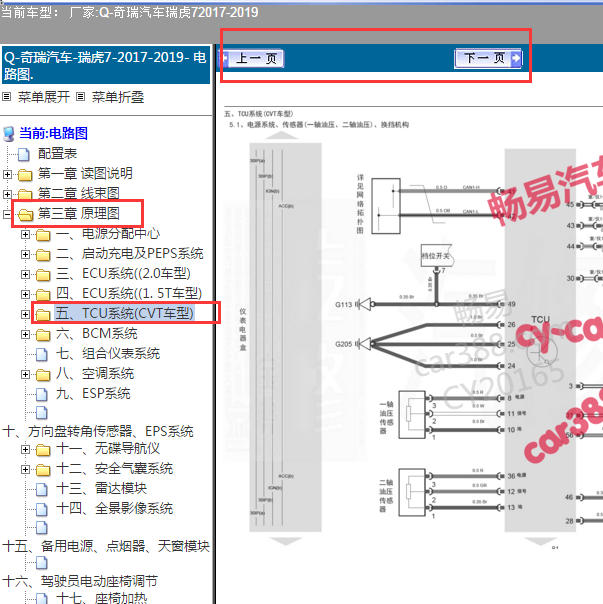Click folder icon of 第一章 读图说明

coord(25,175)
